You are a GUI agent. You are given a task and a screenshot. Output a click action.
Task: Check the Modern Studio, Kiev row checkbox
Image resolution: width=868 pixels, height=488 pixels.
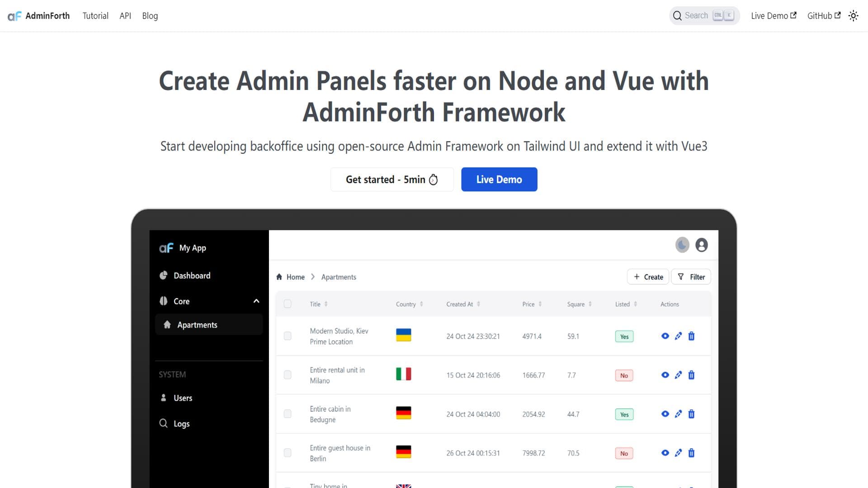288,336
